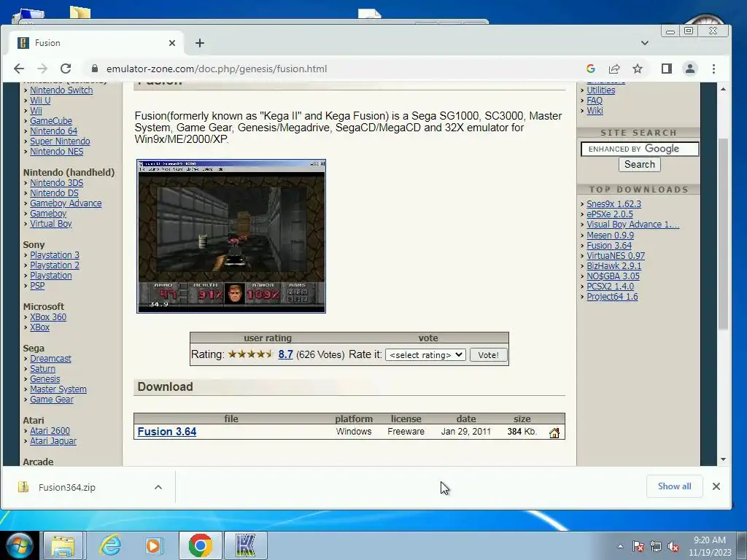Click the page scroll down arrow
The image size is (747, 560).
click(x=723, y=459)
